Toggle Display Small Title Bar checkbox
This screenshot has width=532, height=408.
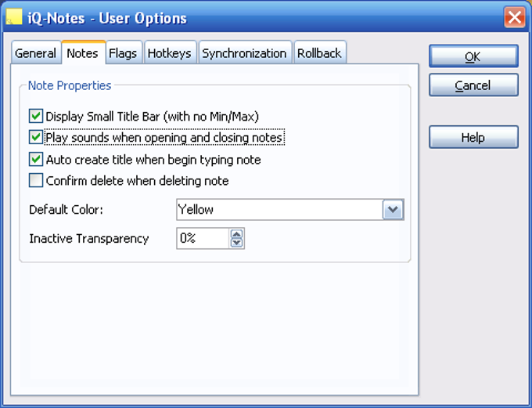pos(36,117)
